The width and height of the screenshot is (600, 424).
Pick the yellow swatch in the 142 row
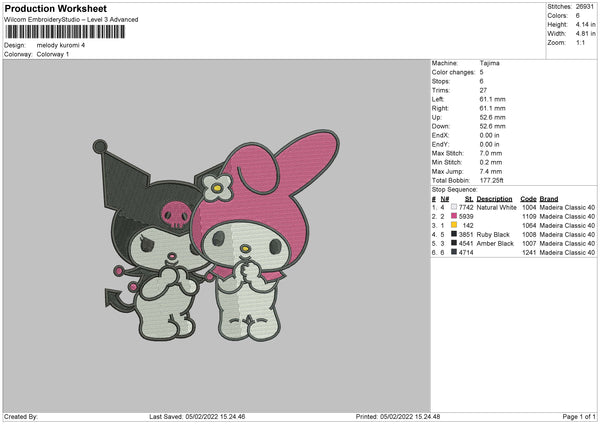pos(454,225)
